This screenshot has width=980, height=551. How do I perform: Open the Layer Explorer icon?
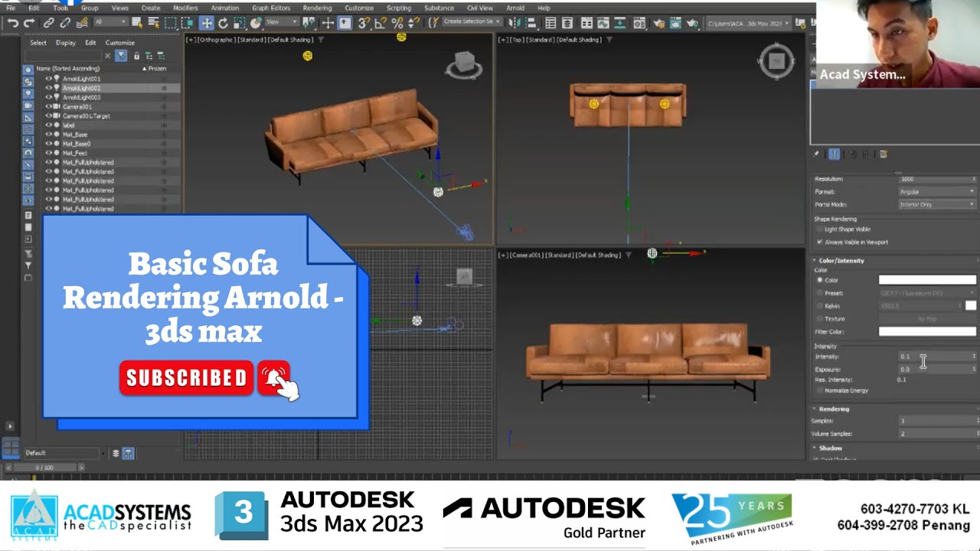(567, 23)
